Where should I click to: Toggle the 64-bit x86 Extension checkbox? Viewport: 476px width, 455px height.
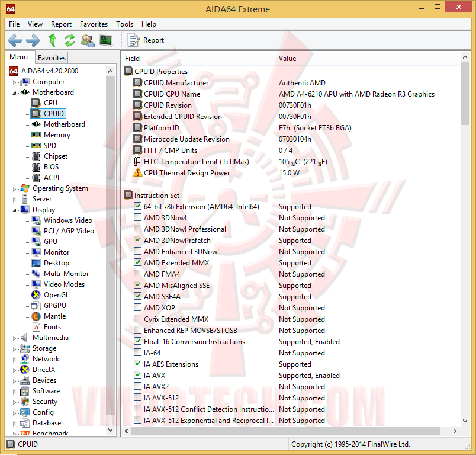(x=137, y=206)
